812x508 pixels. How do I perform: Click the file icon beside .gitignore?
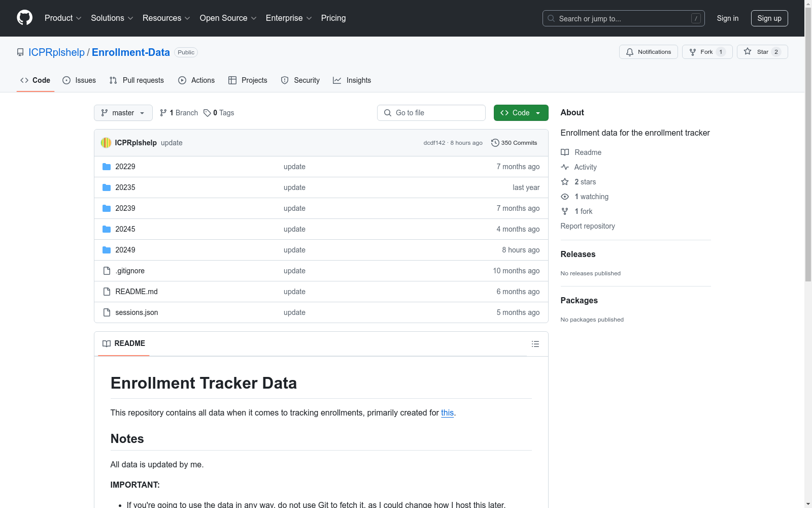[107, 271]
